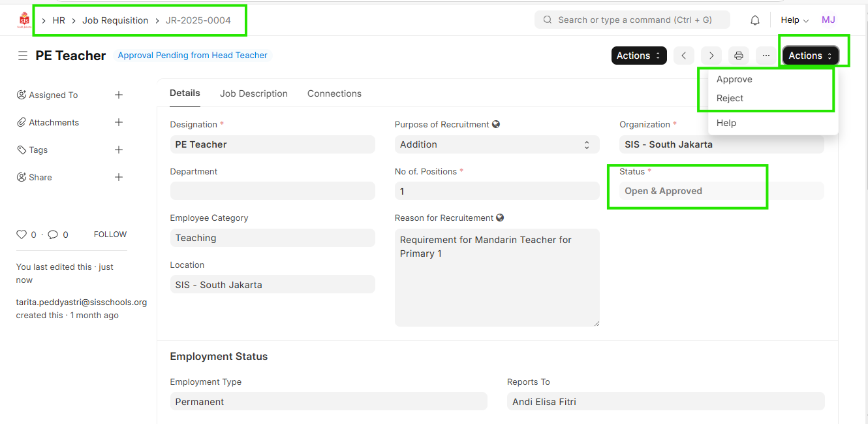Image resolution: width=868 pixels, height=424 pixels.
Task: Switch to the Job Description tab
Action: click(253, 93)
